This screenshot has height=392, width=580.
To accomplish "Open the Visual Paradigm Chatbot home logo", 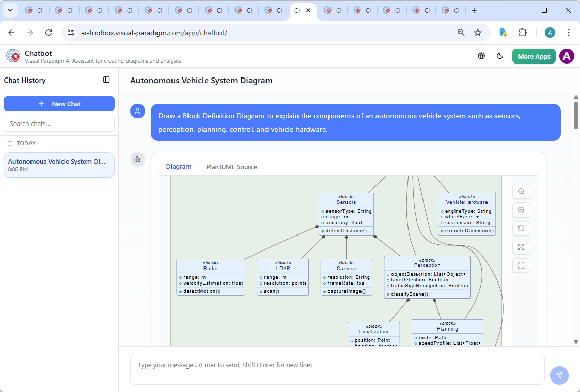I will point(12,56).
